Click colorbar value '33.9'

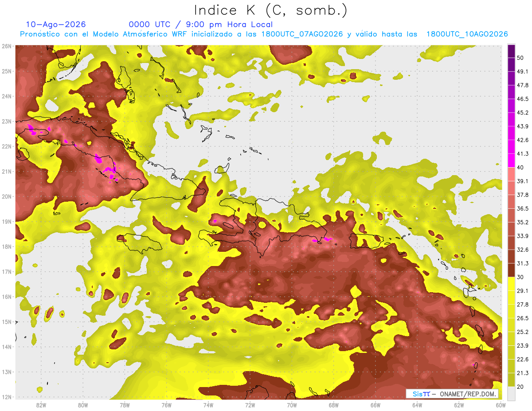pos(522,236)
